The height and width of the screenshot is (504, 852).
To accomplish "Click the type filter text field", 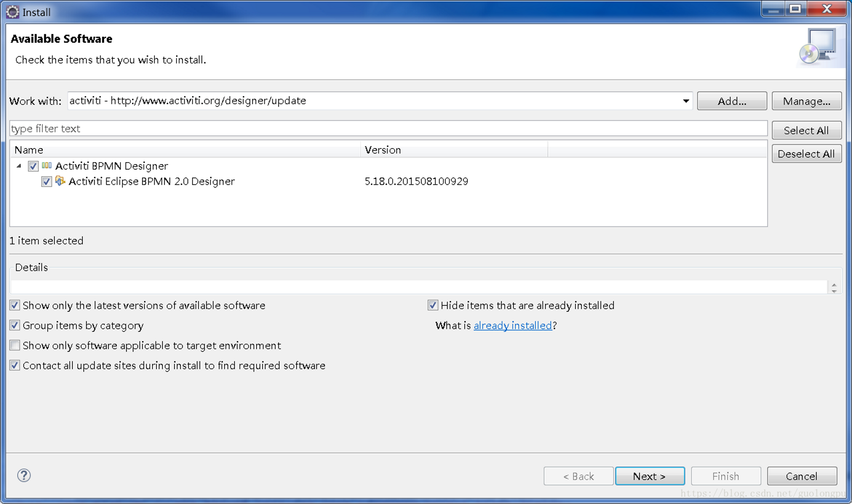I will 388,129.
